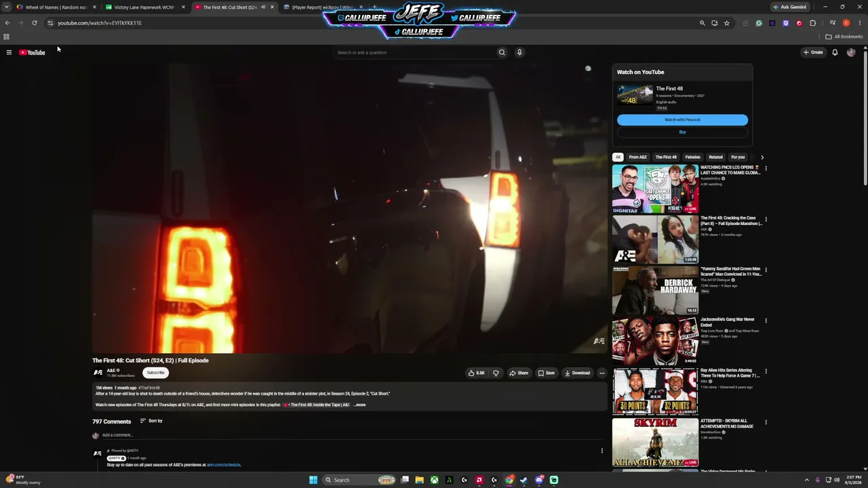The image size is (868, 488).
Task: Click the Ask Gemini button
Action: [789, 7]
